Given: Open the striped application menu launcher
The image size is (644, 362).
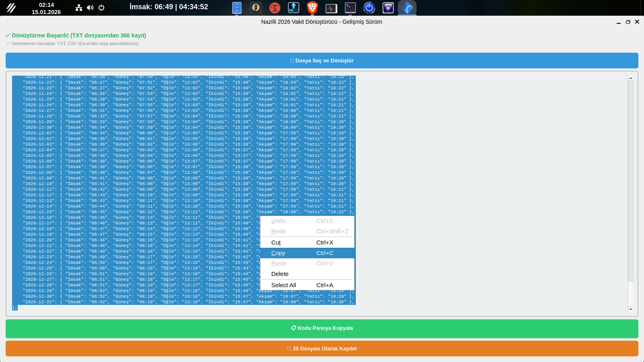Looking at the screenshot, I should (11, 8).
